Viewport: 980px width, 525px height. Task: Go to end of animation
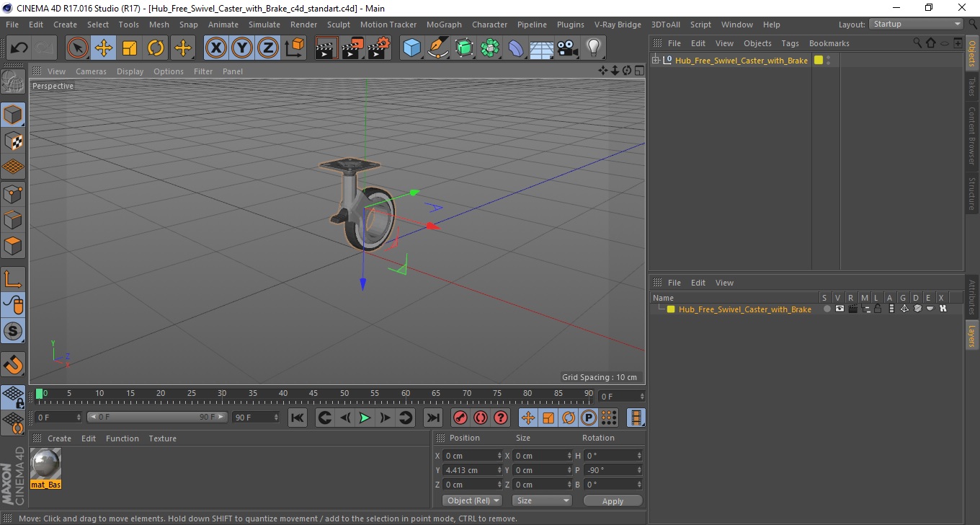[432, 418]
